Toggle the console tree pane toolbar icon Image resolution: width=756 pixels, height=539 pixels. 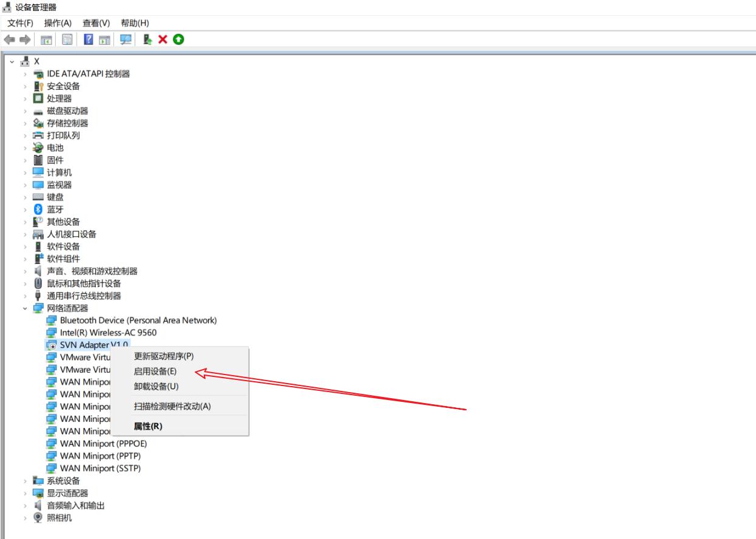tap(46, 39)
